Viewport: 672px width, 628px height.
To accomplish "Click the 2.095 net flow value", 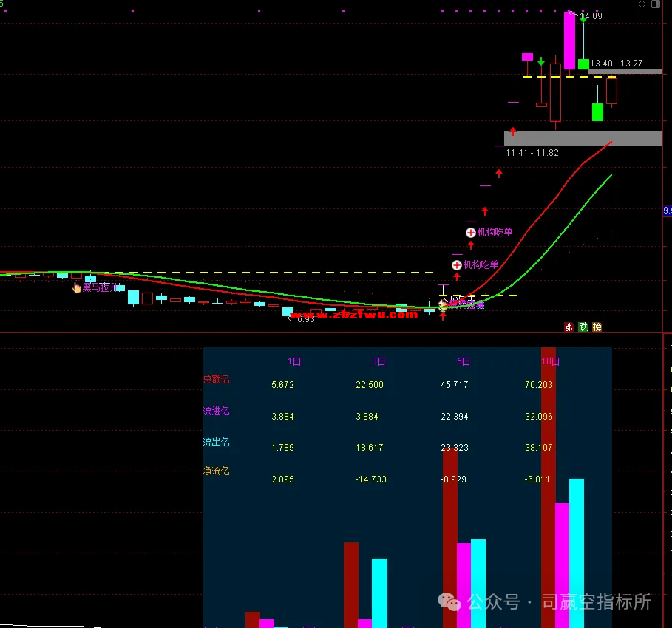I will [283, 479].
